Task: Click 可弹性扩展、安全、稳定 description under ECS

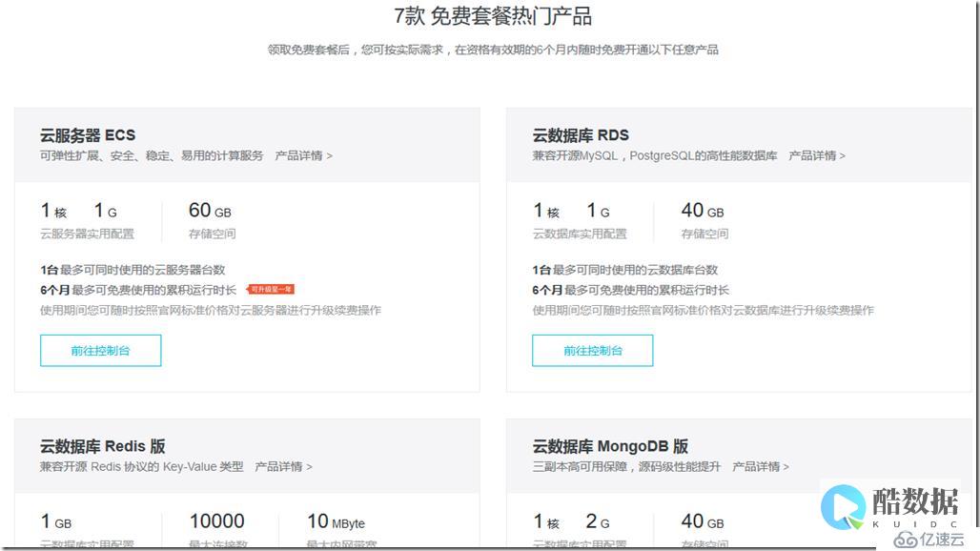Action: pyautogui.click(x=152, y=155)
